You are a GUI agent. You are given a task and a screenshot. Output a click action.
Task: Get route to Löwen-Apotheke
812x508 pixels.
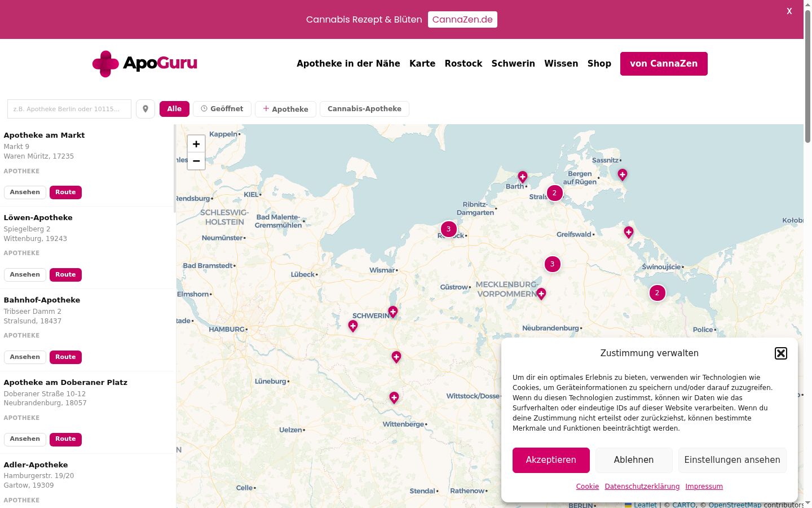pyautogui.click(x=65, y=275)
